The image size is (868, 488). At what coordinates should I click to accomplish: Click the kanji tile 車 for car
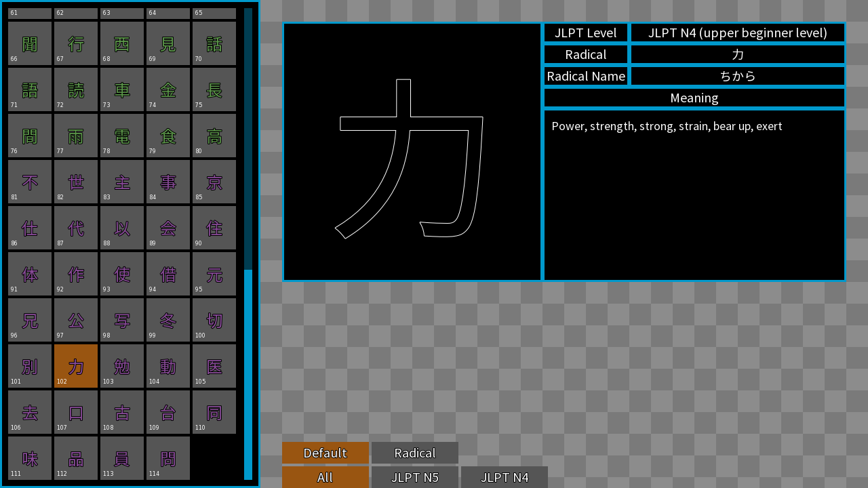tap(122, 89)
